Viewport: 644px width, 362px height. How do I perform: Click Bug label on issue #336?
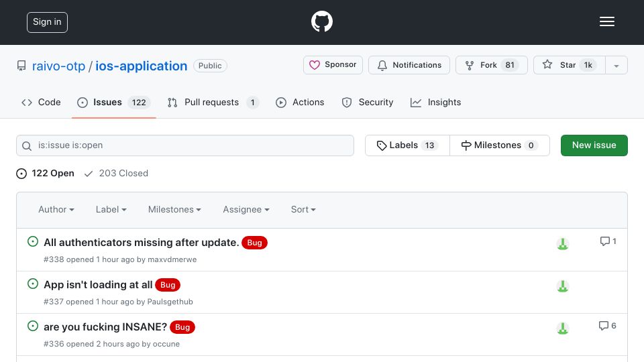coord(182,327)
